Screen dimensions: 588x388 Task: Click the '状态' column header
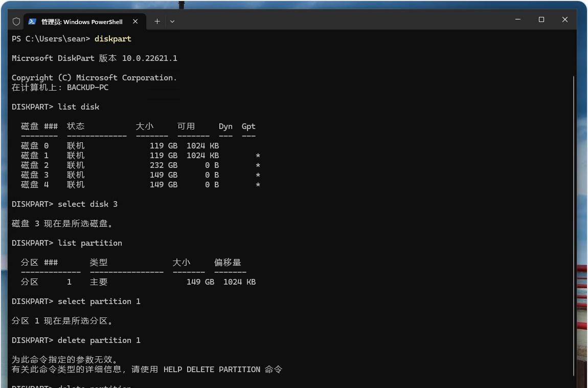pos(76,126)
